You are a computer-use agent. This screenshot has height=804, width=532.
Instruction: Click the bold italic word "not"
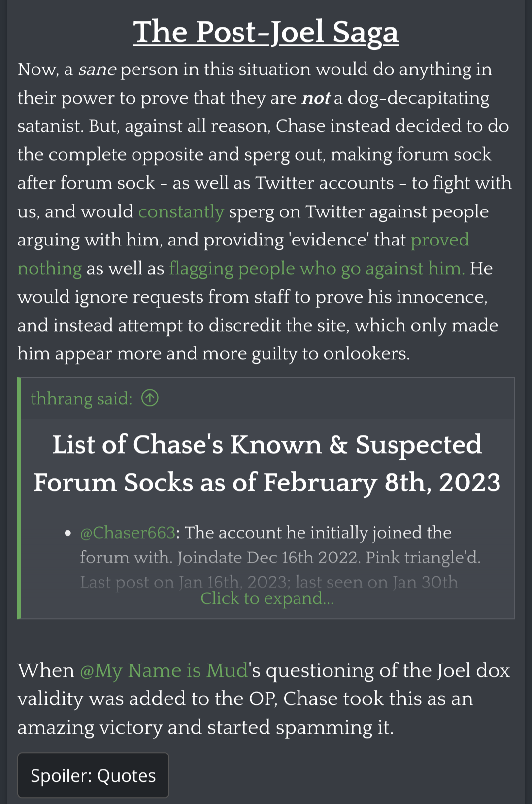(315, 98)
